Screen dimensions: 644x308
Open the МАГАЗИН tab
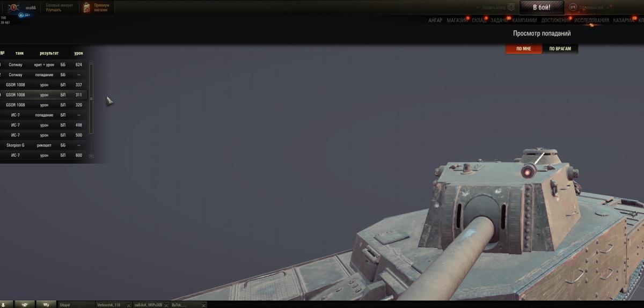pos(457,20)
